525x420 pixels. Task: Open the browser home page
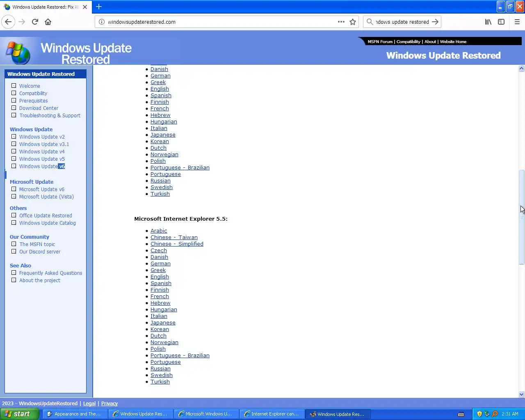pos(48,22)
